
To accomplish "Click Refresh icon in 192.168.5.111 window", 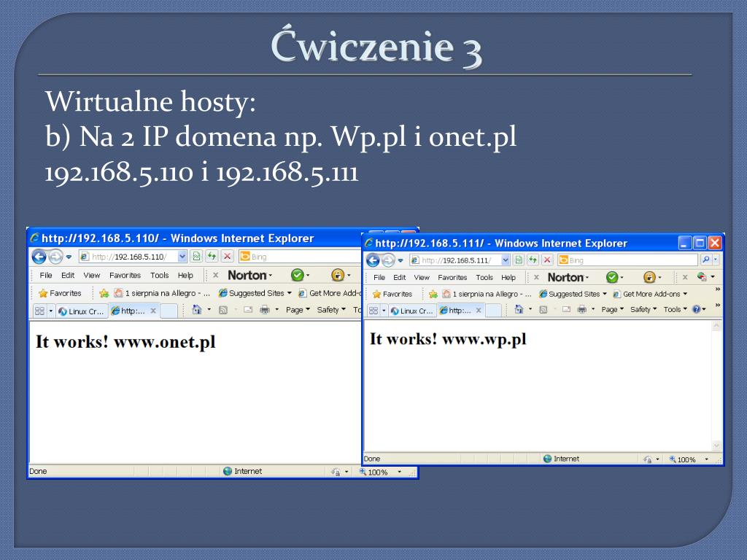I will [533, 260].
